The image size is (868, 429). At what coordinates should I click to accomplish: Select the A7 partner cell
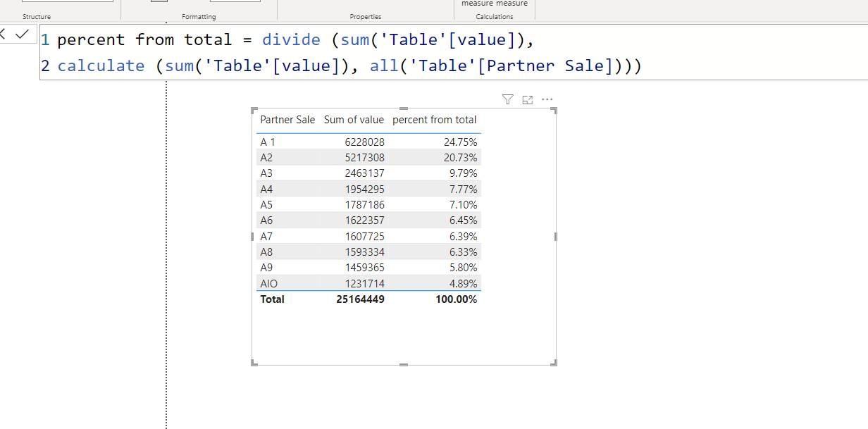(266, 236)
